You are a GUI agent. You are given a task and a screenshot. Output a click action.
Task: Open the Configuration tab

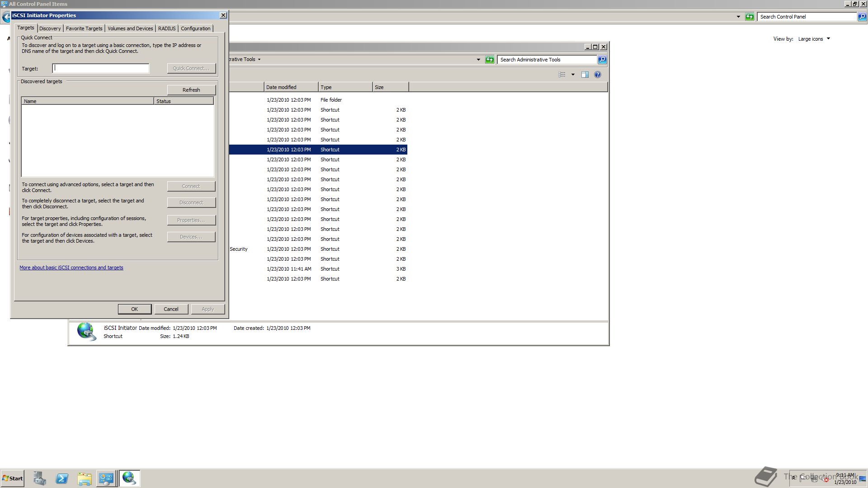tap(195, 28)
